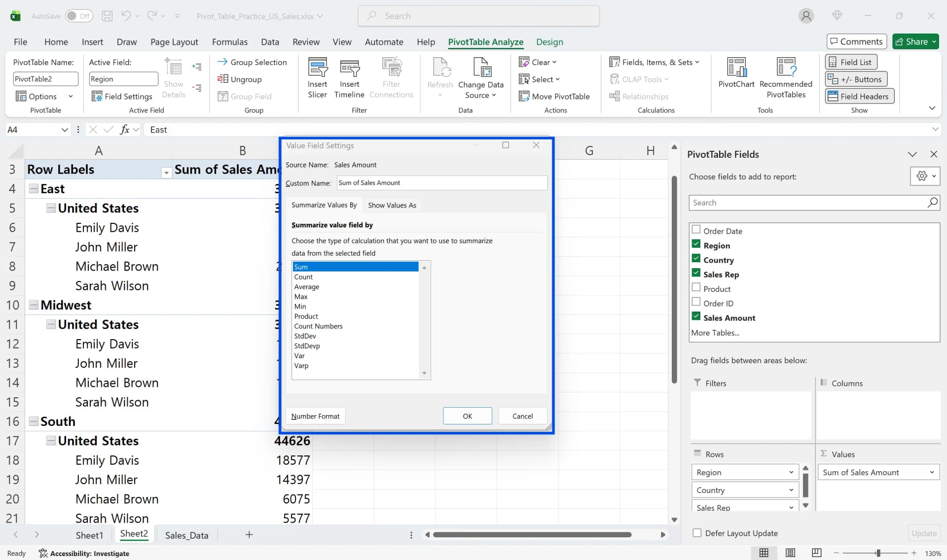Open the Sum of Sales Amount values dropdown
The height and width of the screenshot is (560, 947).
932,472
